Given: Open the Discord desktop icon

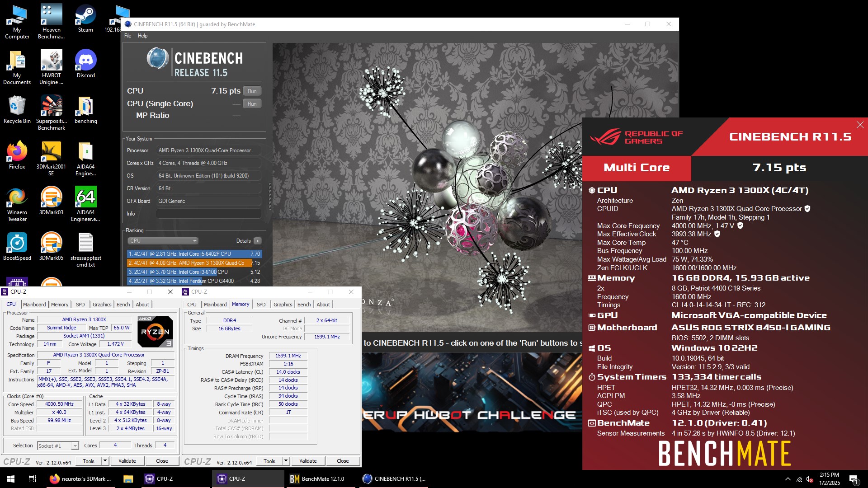Looking at the screenshot, I should (x=85, y=64).
